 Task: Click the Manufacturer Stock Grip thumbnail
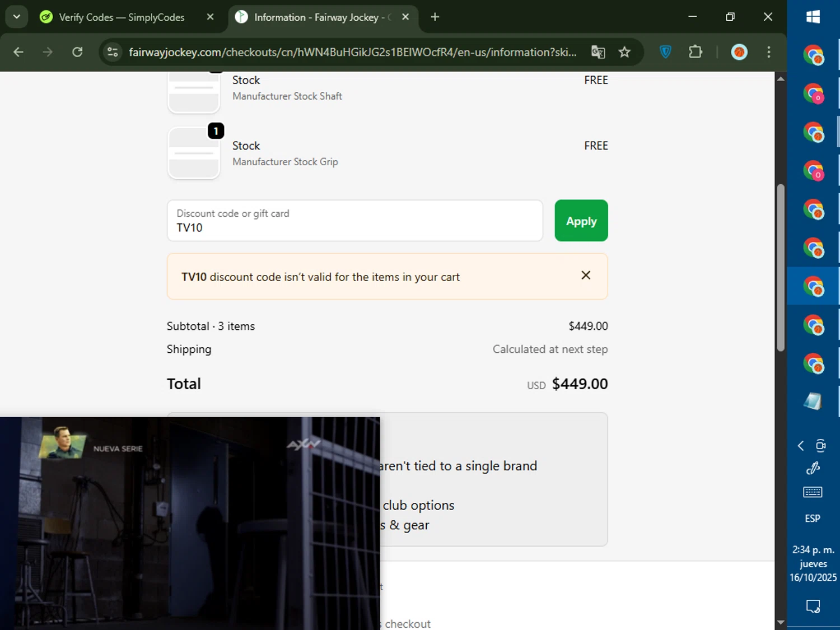[x=194, y=153]
